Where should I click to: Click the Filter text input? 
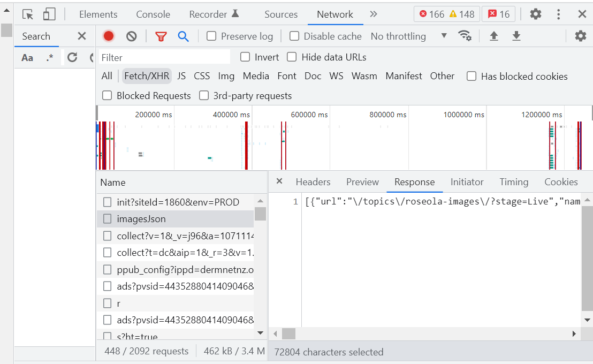(x=164, y=57)
